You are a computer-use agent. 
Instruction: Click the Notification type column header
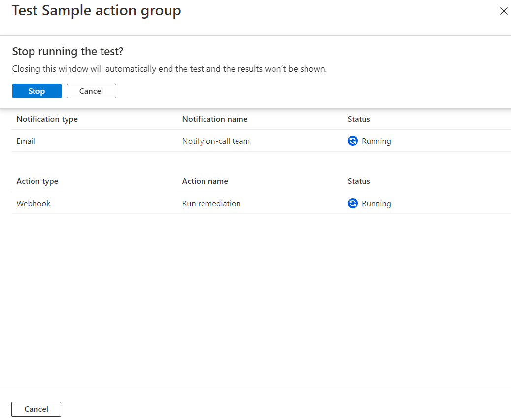pyautogui.click(x=47, y=119)
